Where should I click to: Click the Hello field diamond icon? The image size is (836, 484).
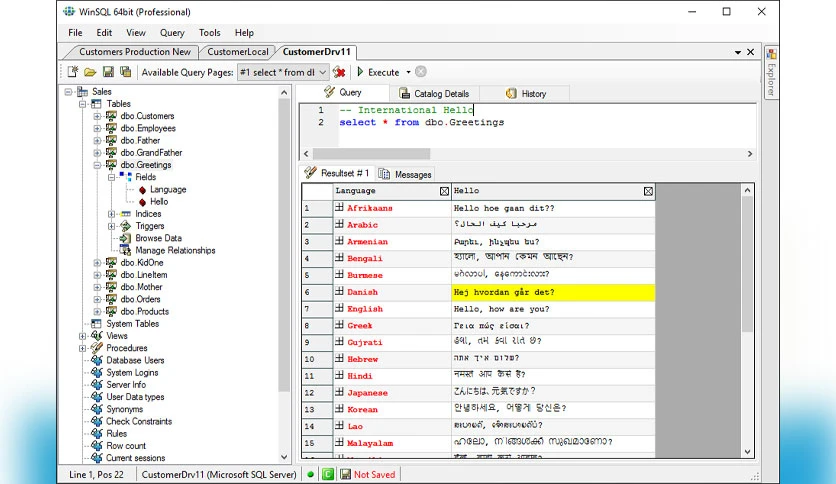[142, 202]
